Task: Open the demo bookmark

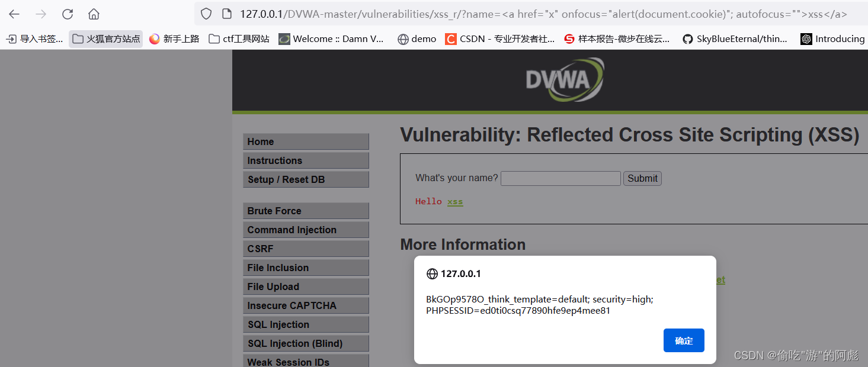Action: (417, 38)
